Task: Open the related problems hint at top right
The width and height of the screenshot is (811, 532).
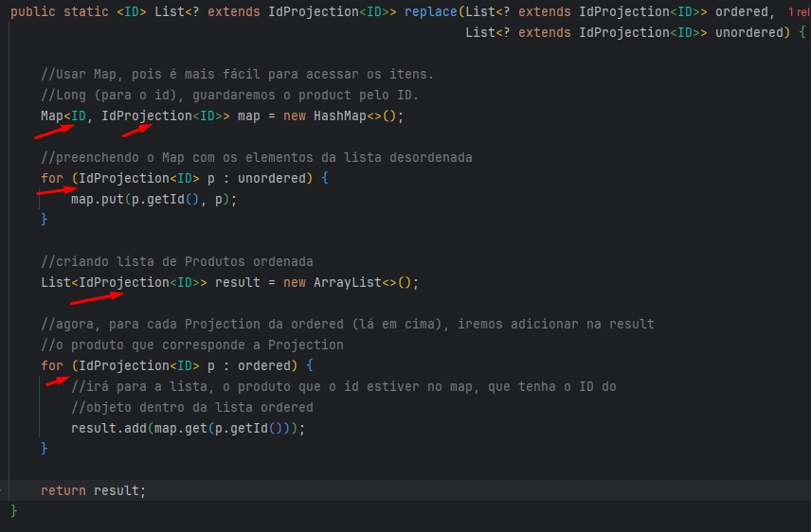Action: click(798, 11)
